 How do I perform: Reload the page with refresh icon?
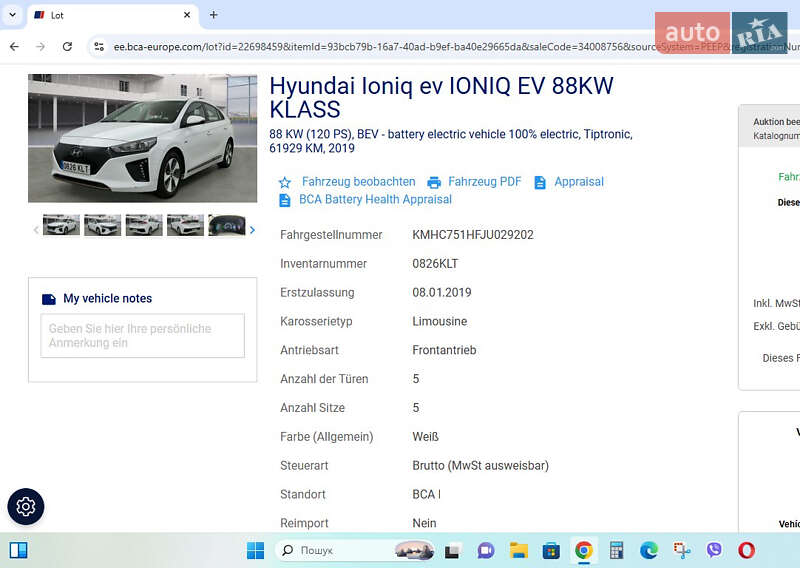point(67,46)
